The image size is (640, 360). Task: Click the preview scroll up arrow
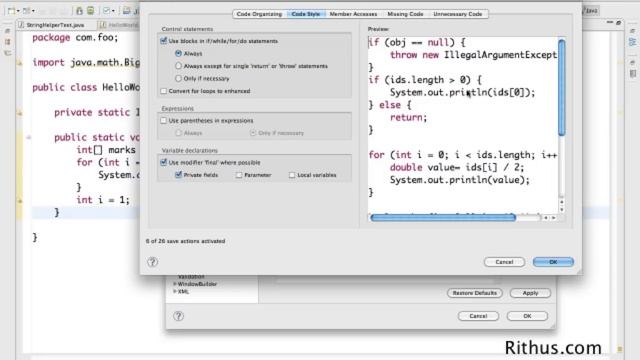coord(562,202)
